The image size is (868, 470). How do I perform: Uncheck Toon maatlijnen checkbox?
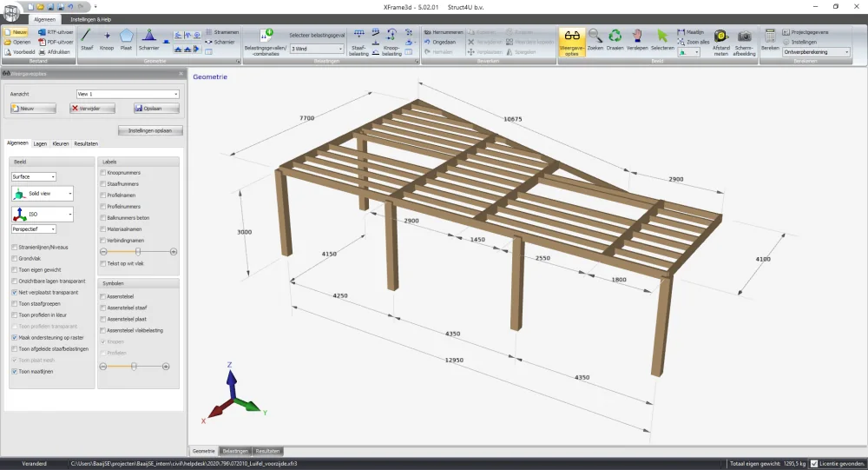[x=15, y=371]
